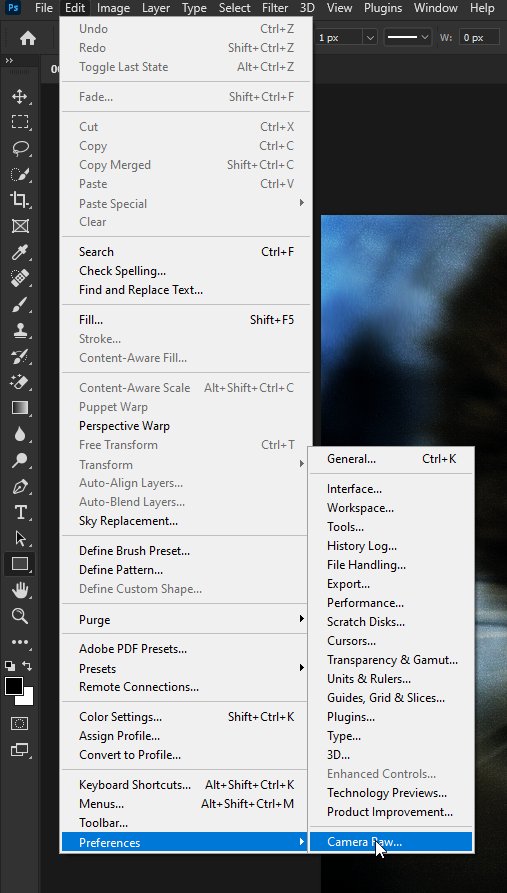Choose Performance preferences

391,603
